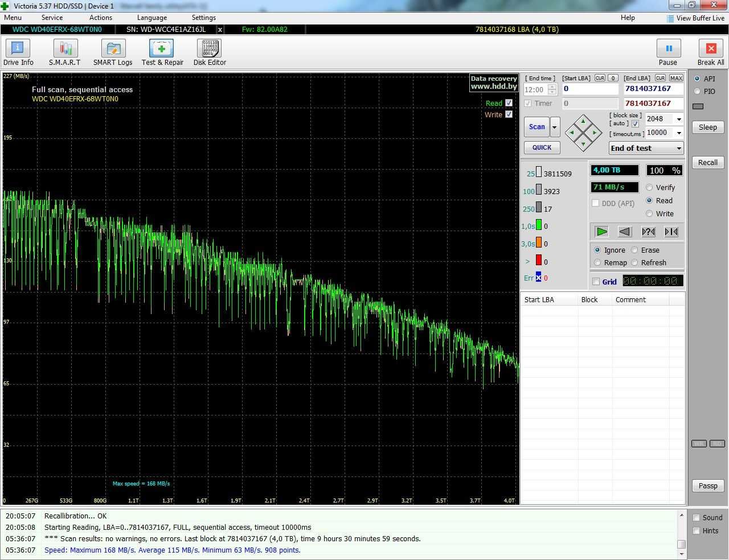The width and height of the screenshot is (729, 560).
Task: Open the block size 2048 dropdown
Action: point(678,119)
